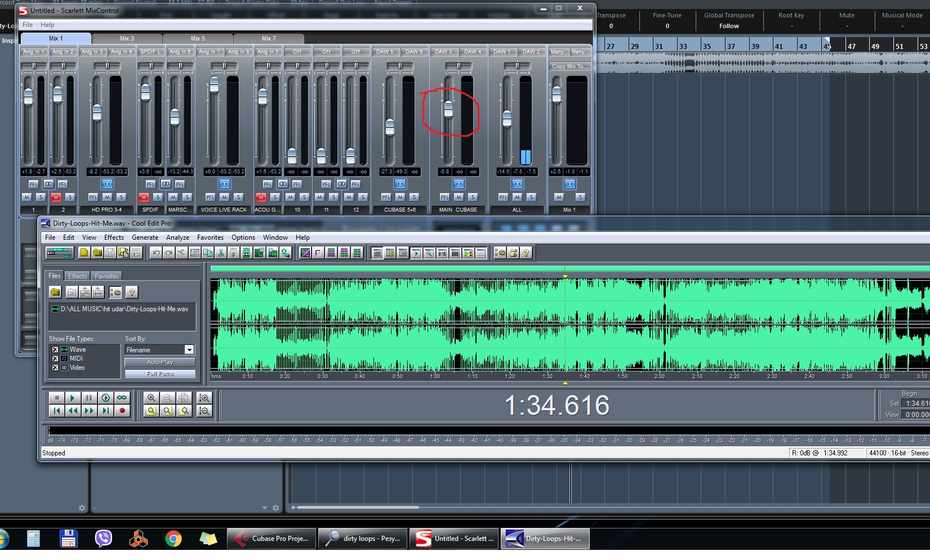Toggle PFL on the ALL channel
This screenshot has height=560, width=930.
(x=503, y=198)
